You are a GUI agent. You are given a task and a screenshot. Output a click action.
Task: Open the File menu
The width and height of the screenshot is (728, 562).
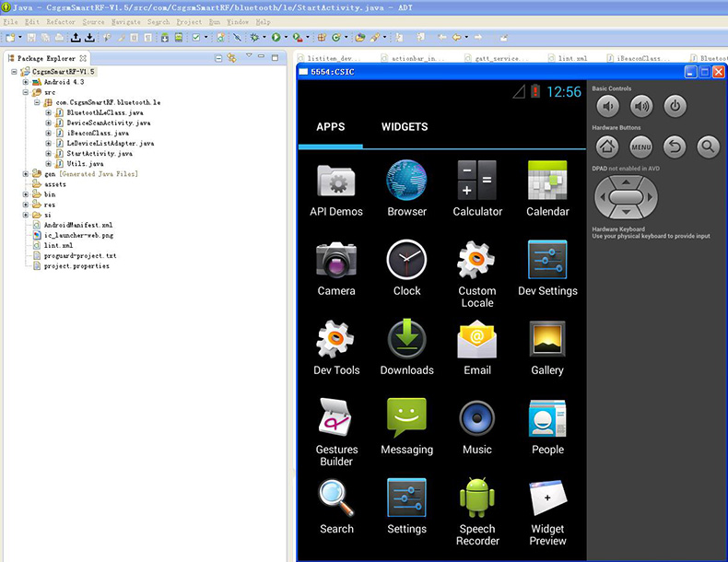pos(10,22)
